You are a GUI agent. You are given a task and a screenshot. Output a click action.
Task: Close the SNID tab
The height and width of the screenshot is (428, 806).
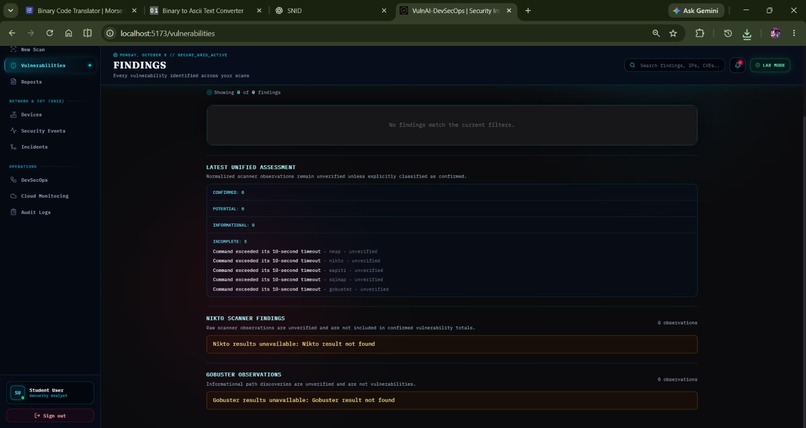(384, 11)
